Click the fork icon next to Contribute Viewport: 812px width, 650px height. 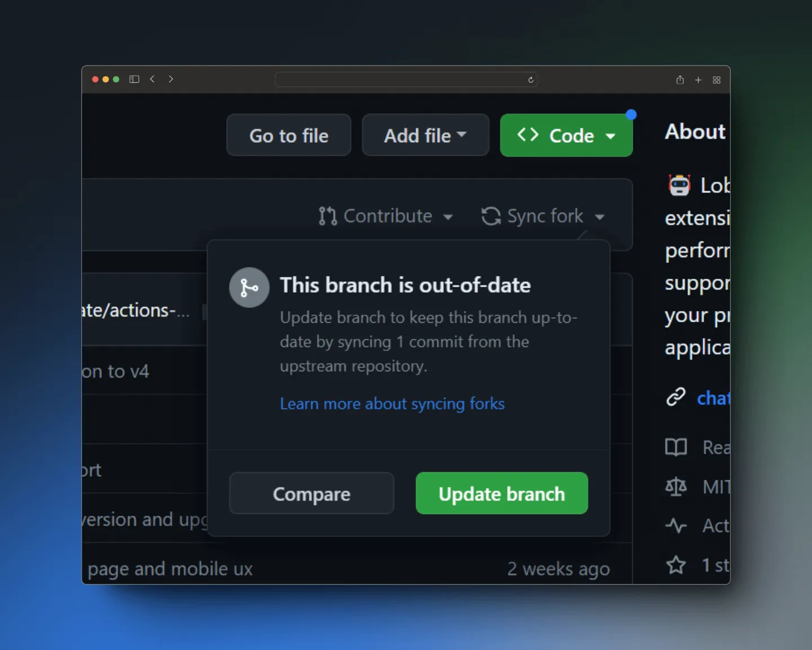click(x=326, y=216)
